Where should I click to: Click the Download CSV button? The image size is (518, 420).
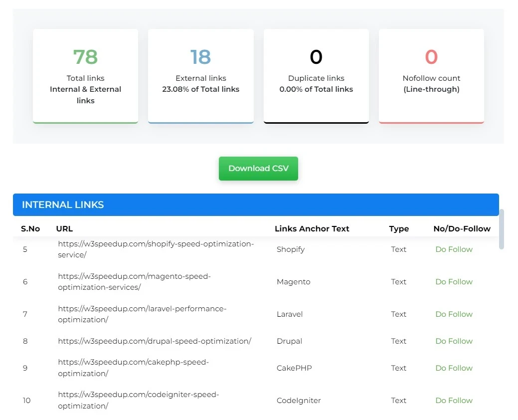[258, 169]
